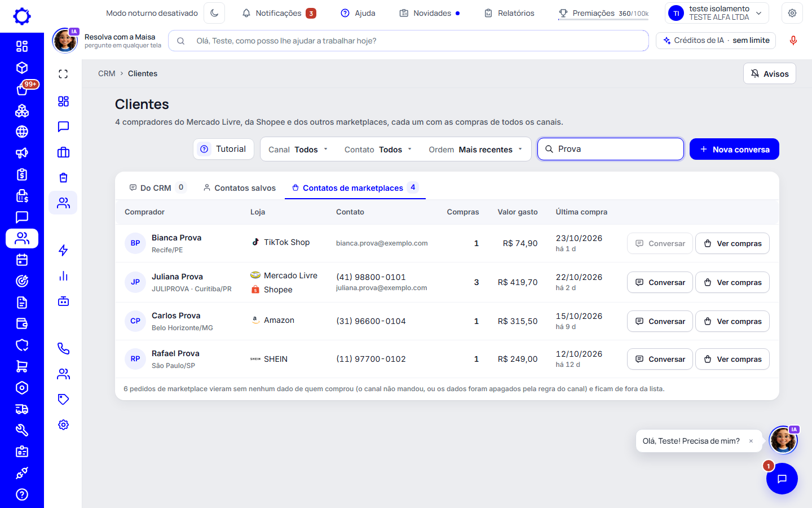Click the red microphone icon
The height and width of the screenshot is (508, 812).
click(793, 41)
